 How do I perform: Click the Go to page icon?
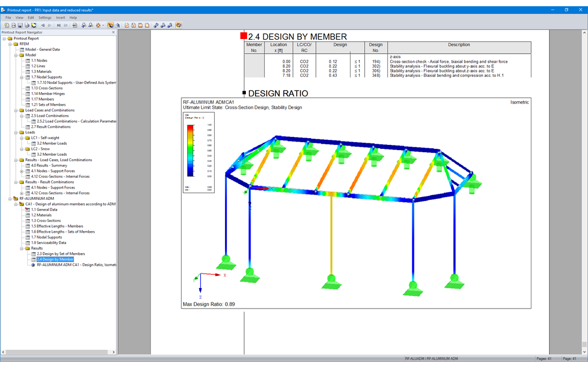pos(75,25)
